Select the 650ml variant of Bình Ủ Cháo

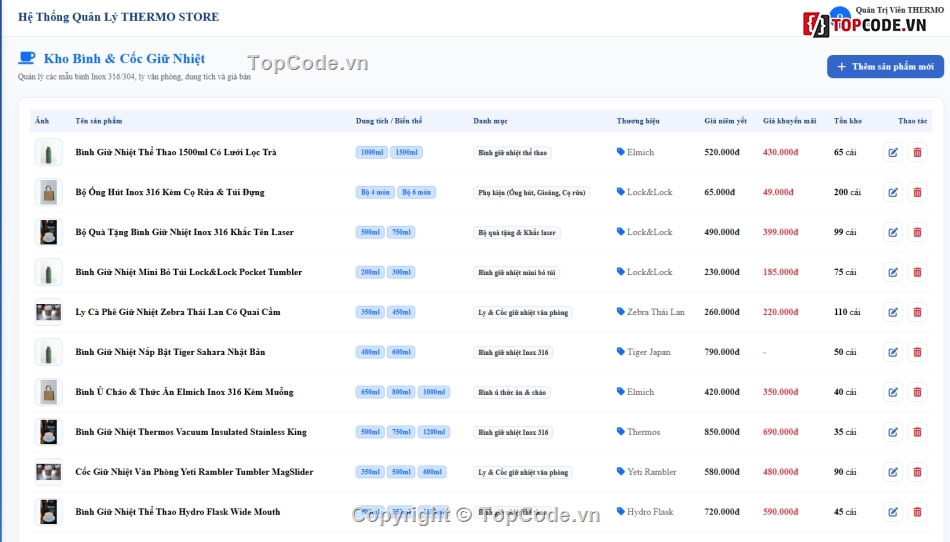[x=370, y=392]
